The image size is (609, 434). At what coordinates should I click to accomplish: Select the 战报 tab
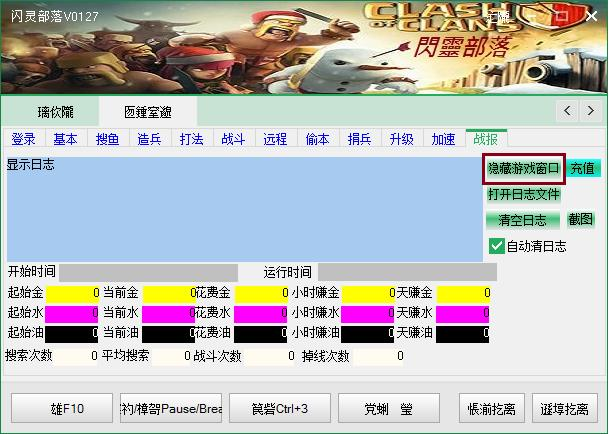click(486, 138)
